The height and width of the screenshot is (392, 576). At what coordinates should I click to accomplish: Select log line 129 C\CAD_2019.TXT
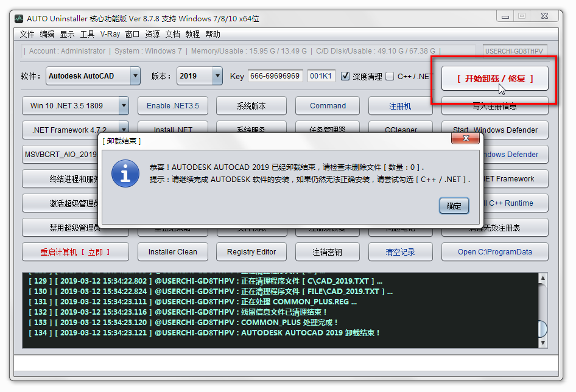pyautogui.click(x=205, y=281)
